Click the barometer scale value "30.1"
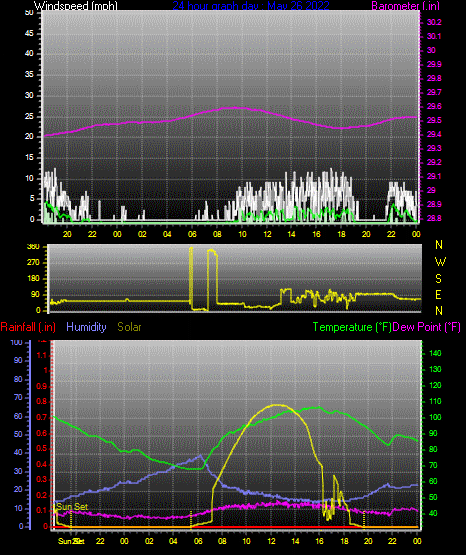Screen dimensions: 466x555 tap(434, 36)
